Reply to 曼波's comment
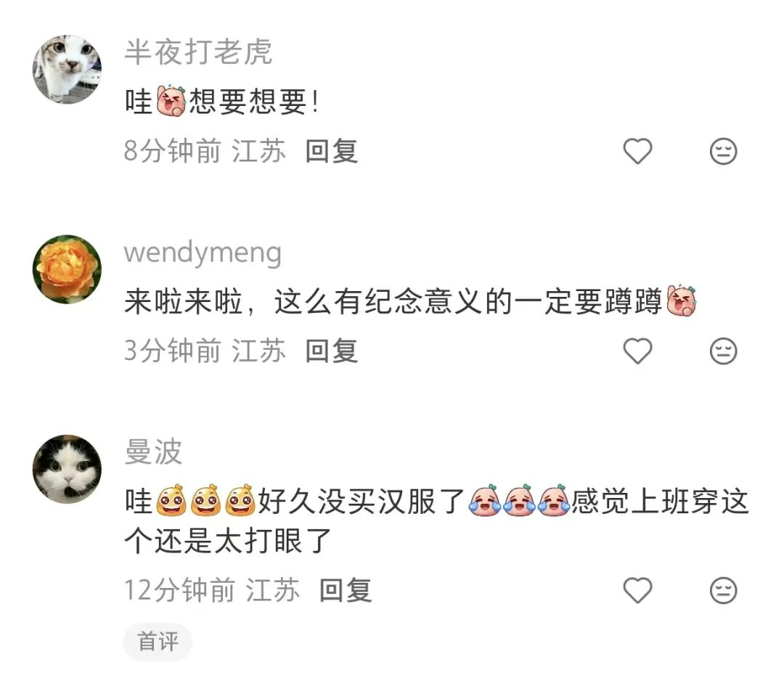The width and height of the screenshot is (784, 678). [346, 590]
